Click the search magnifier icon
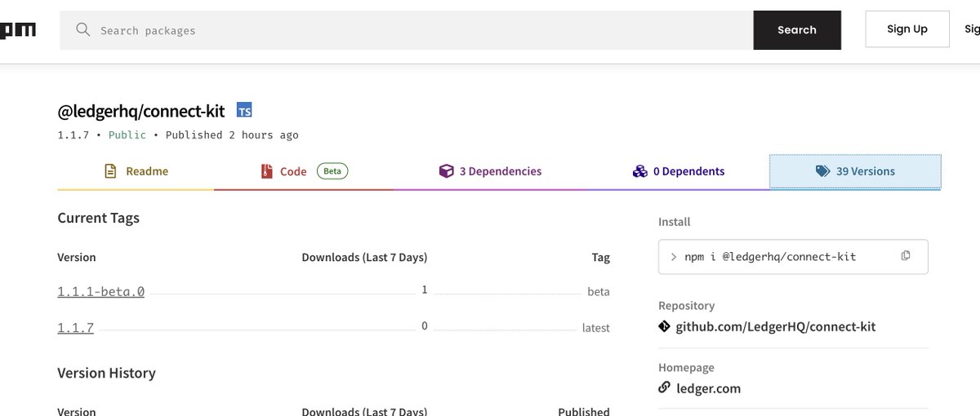980x416 pixels. pyautogui.click(x=82, y=30)
